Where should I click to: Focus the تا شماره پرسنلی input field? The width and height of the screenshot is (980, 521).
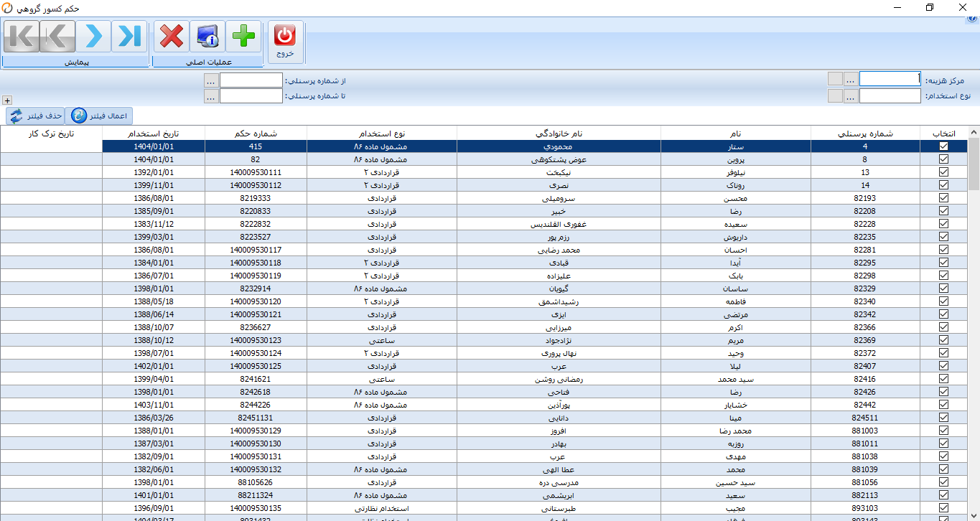coord(251,96)
